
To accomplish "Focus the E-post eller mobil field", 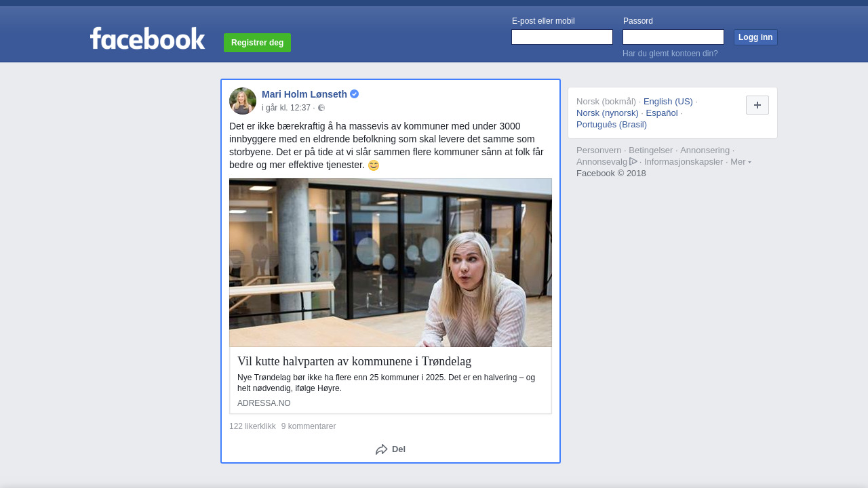I will tap(562, 37).
